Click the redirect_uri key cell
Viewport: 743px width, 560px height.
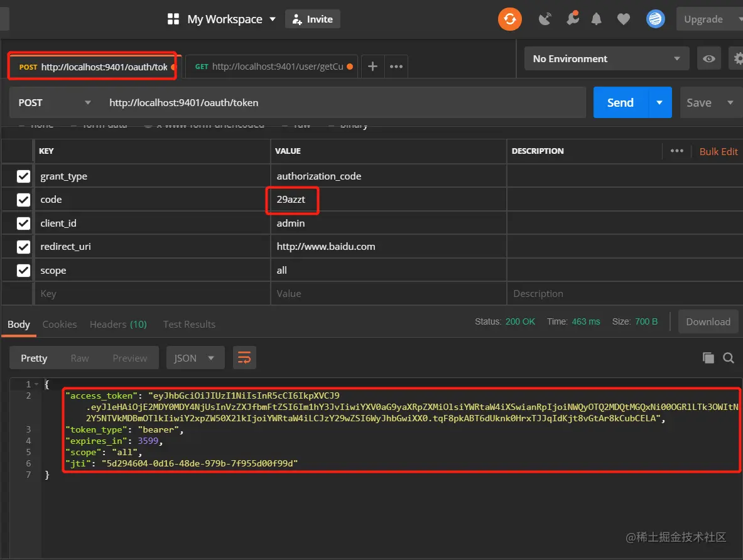152,246
